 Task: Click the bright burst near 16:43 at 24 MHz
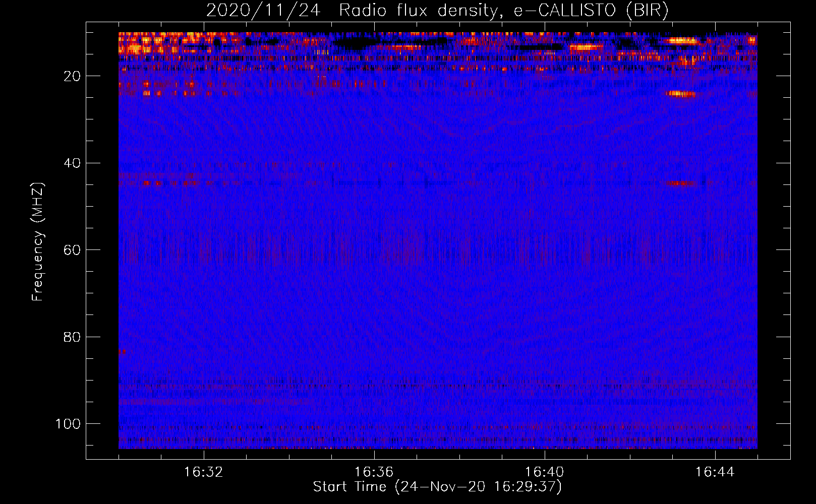click(681, 94)
